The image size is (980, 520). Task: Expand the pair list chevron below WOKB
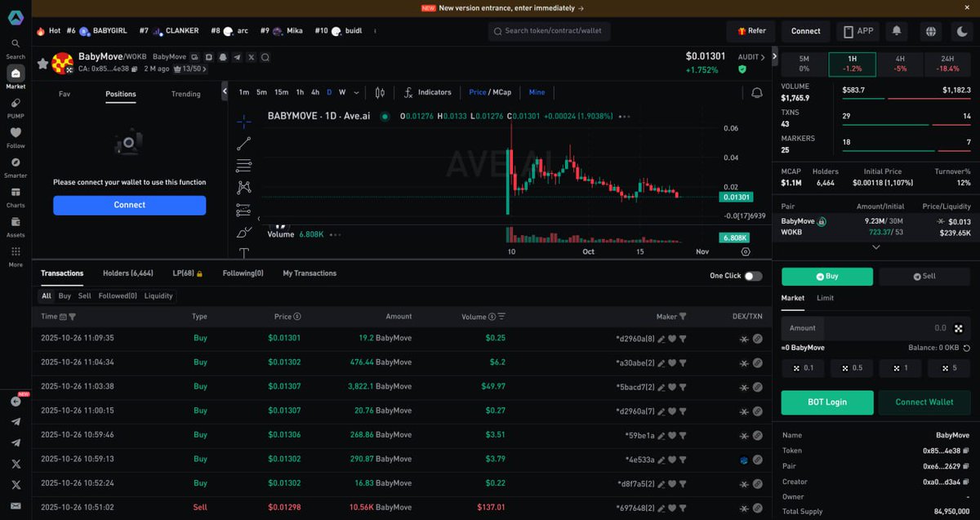click(875, 247)
